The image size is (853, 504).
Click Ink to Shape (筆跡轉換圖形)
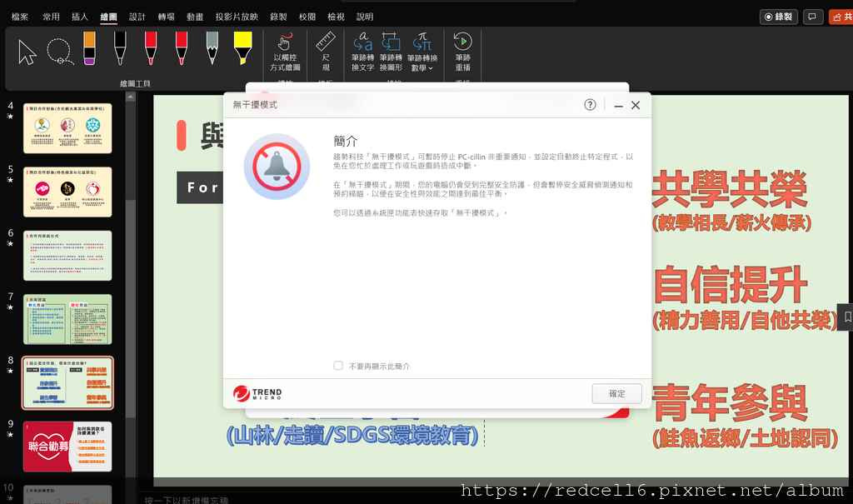tap(392, 52)
